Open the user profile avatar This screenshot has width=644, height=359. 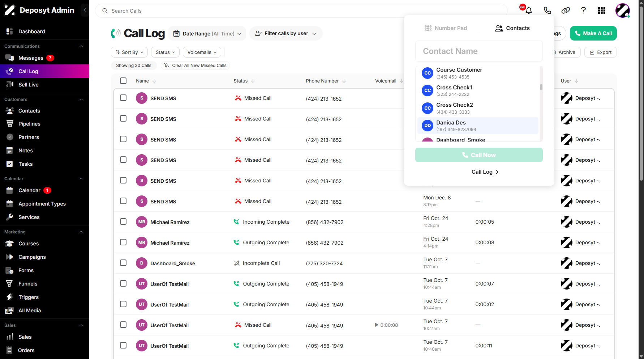tap(623, 10)
